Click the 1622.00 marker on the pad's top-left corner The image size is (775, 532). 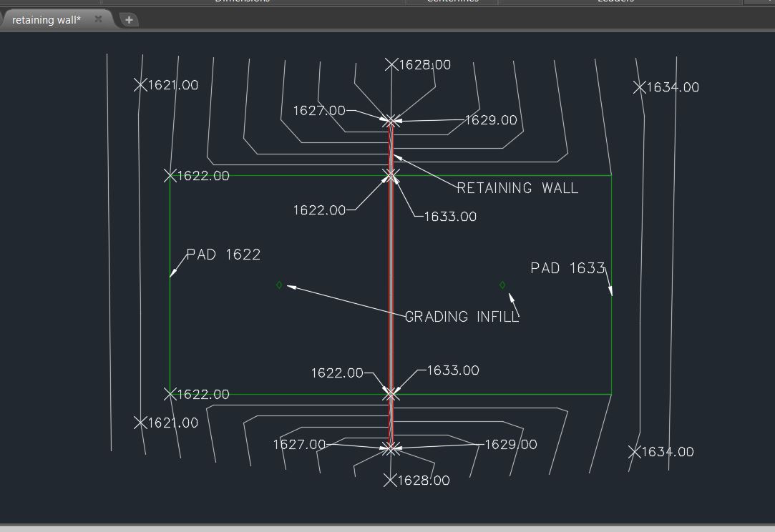tap(171, 174)
